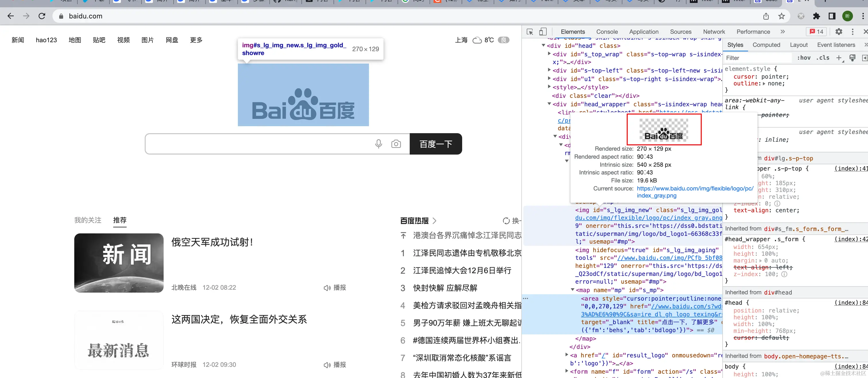Click the camera image search icon

pyautogui.click(x=396, y=144)
